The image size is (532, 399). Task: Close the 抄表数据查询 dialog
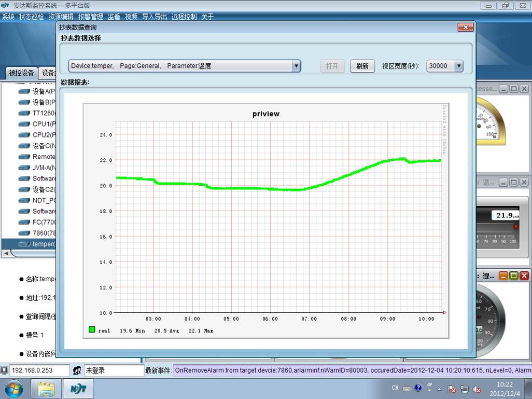[466, 27]
